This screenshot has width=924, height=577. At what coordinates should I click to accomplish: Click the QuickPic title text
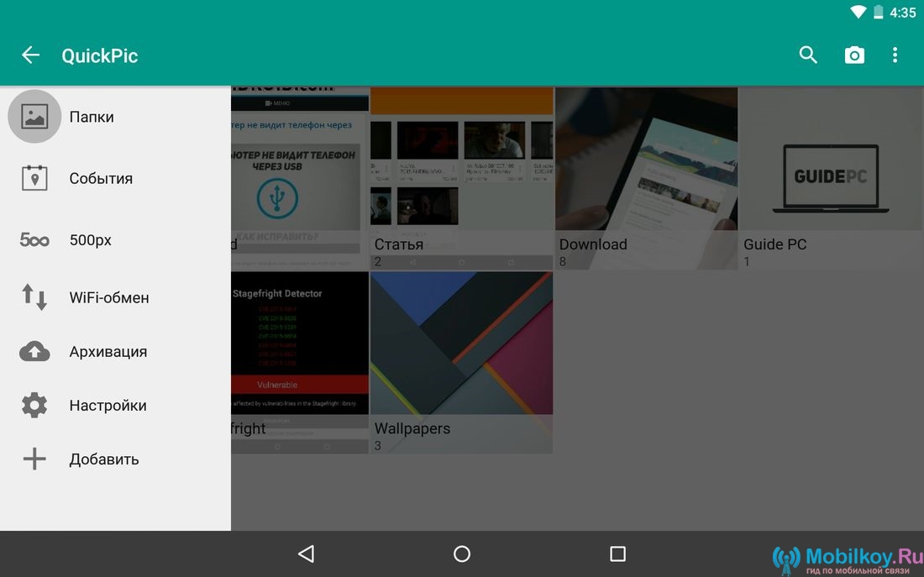(x=100, y=55)
